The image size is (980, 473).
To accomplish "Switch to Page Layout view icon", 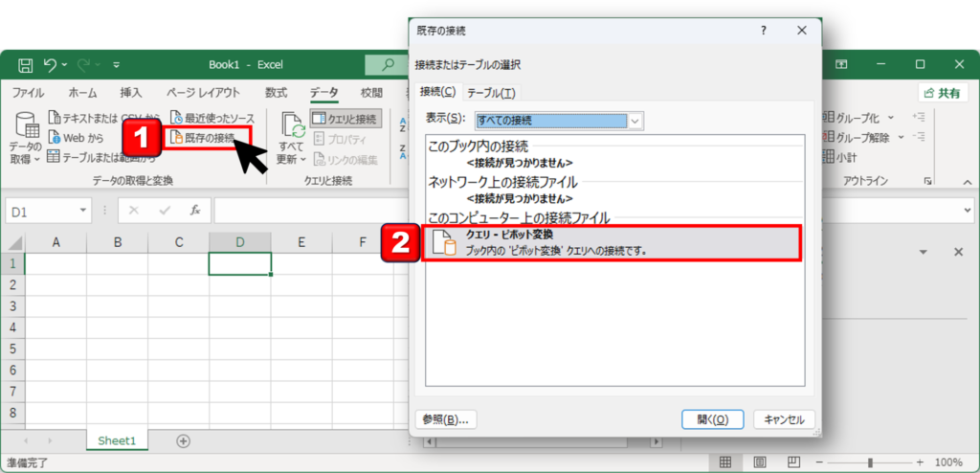I will pos(759,462).
